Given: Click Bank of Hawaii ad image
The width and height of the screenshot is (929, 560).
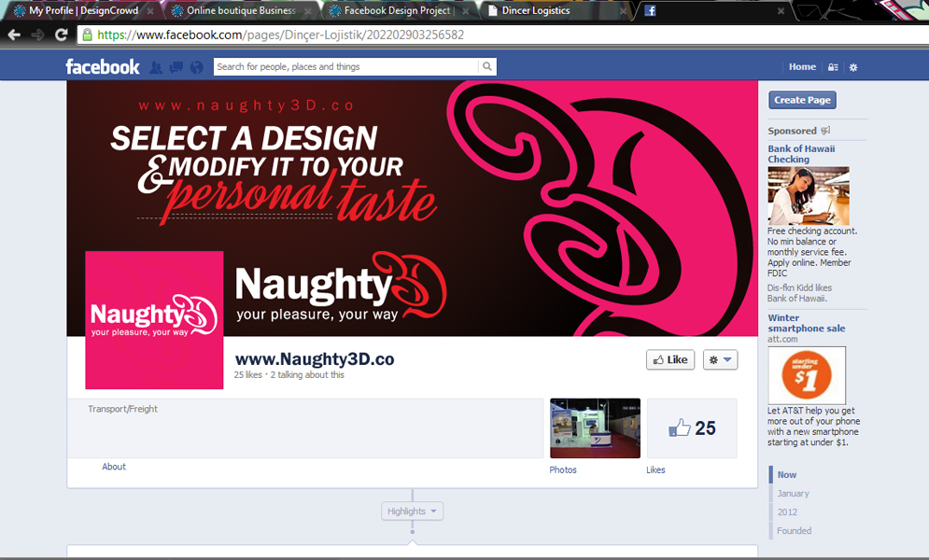Looking at the screenshot, I should pos(809,195).
